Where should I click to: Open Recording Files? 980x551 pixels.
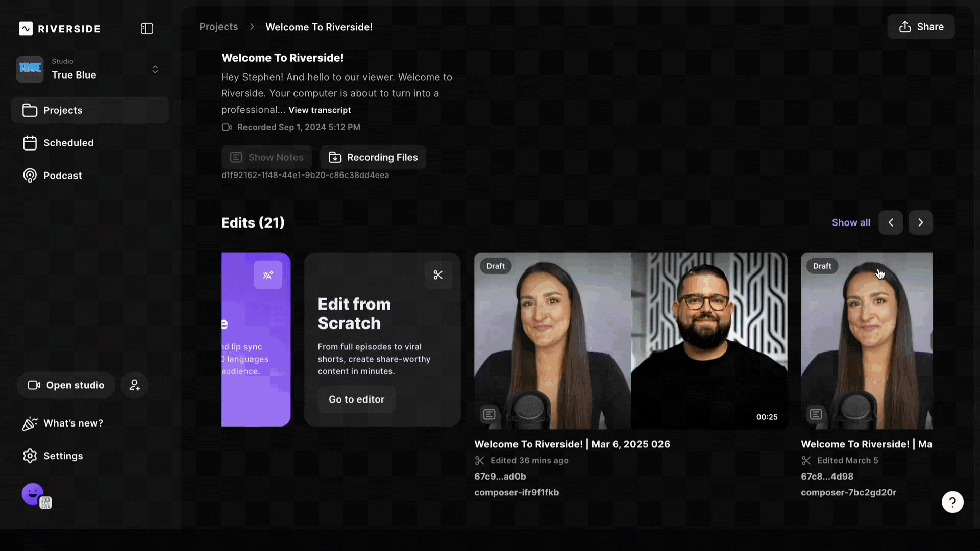(373, 157)
